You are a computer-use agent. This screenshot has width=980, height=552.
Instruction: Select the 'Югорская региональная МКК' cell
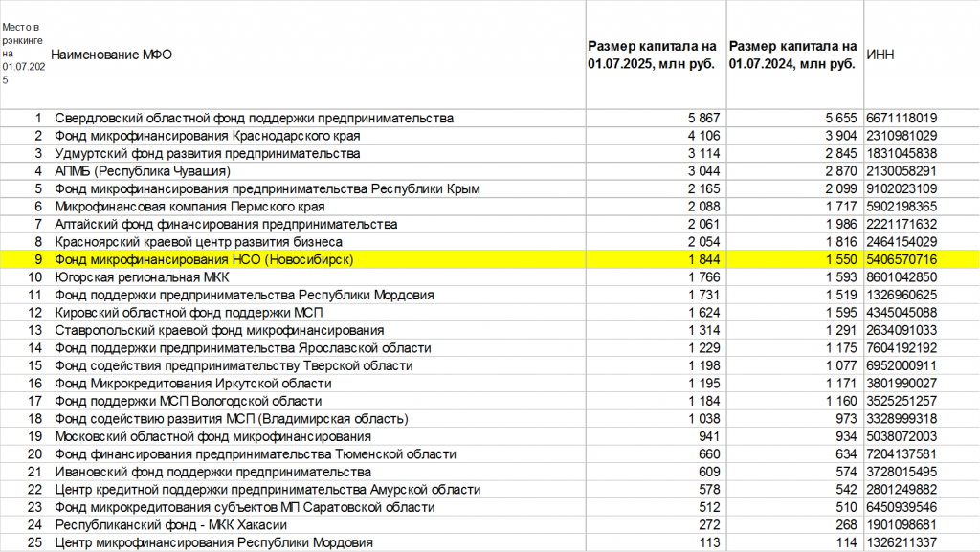[x=140, y=277]
